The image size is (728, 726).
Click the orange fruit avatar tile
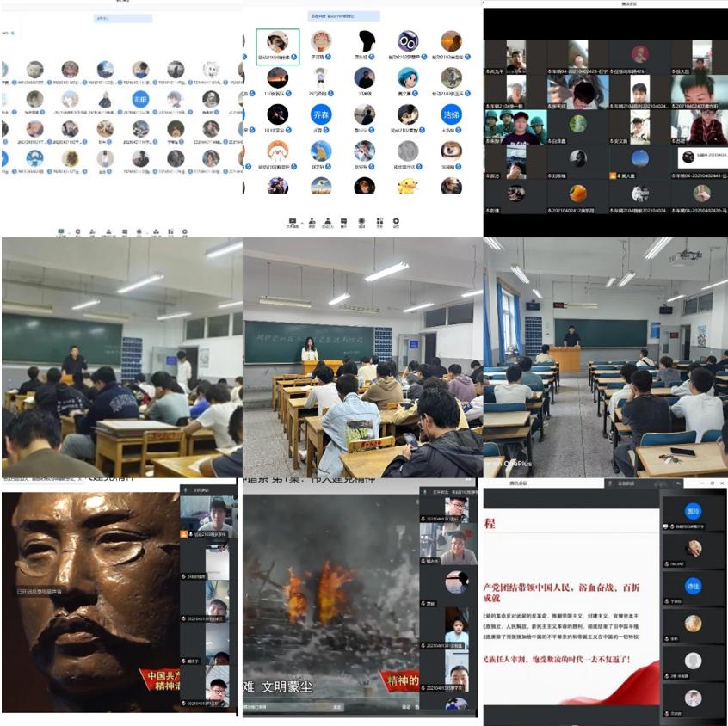(x=577, y=193)
